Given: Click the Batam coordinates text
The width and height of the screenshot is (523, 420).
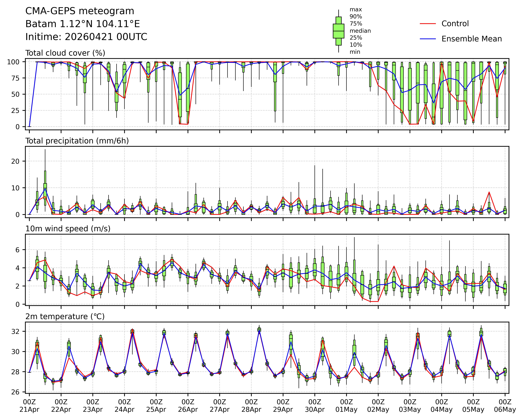Looking at the screenshot, I should point(82,24).
